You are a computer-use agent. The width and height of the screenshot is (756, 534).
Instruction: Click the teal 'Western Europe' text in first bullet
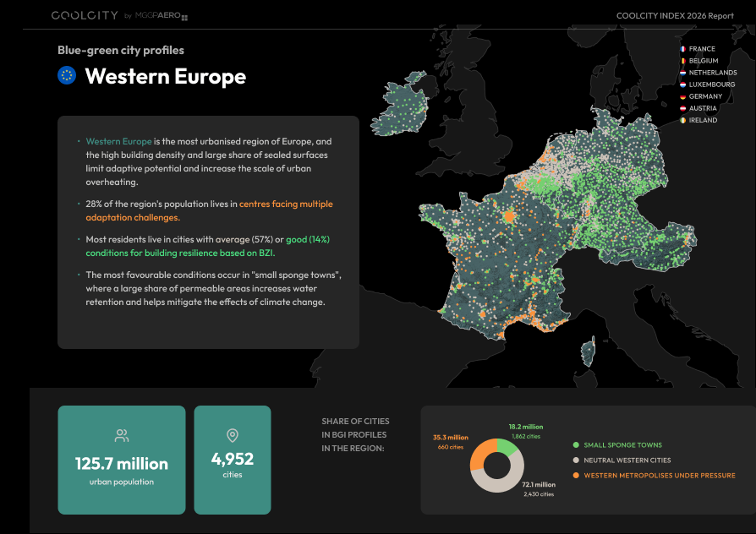[118, 141]
